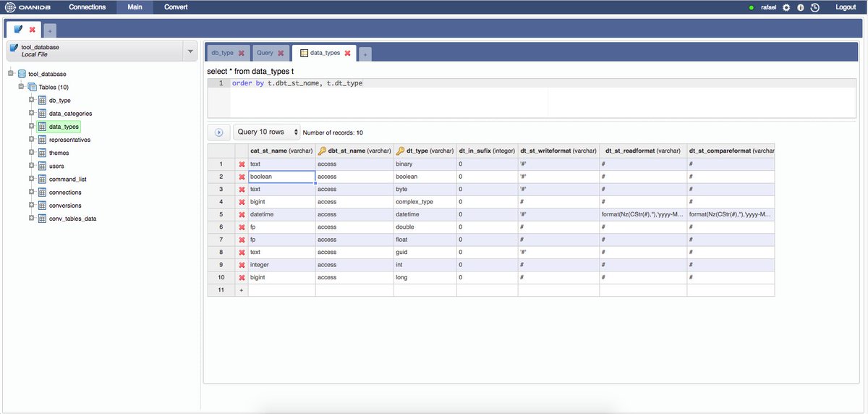Click the dbt_st_name column header
The image size is (868, 414).
[x=354, y=151]
